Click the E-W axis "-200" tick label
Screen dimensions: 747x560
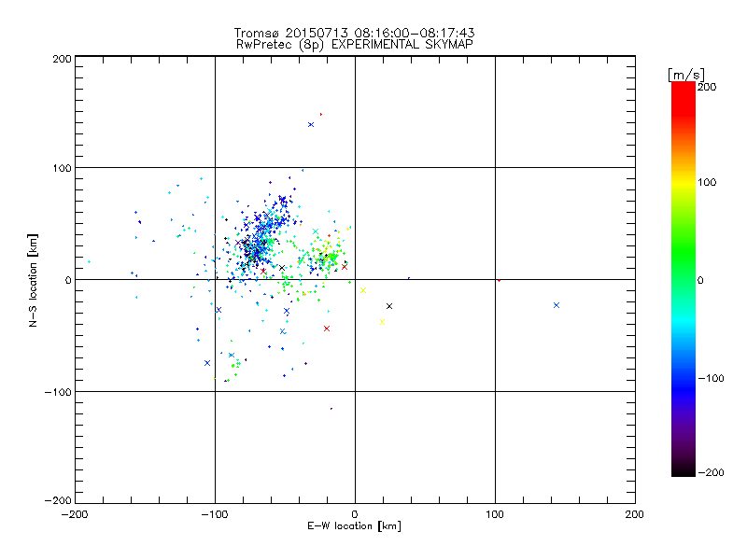coord(76,514)
